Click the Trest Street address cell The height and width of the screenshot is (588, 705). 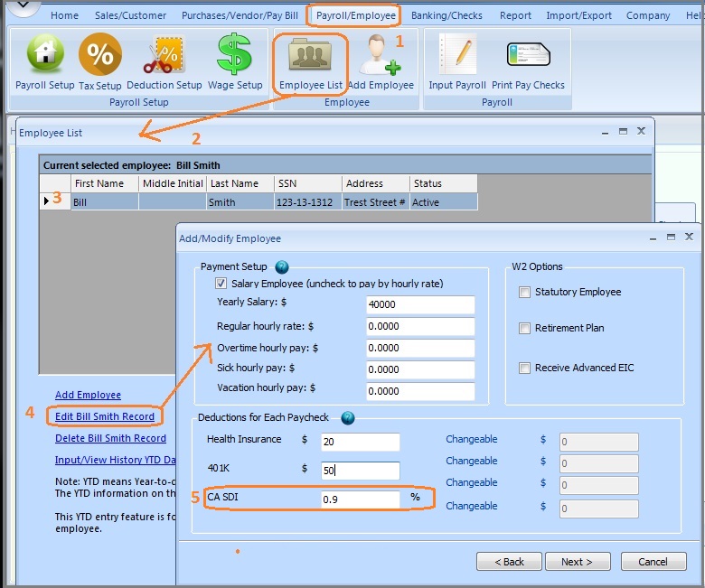click(x=376, y=202)
